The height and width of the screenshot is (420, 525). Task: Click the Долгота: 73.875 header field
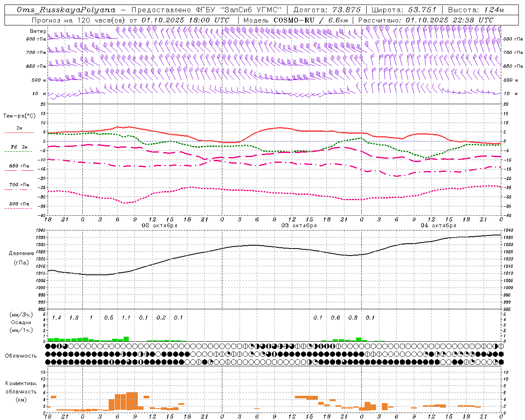(327, 10)
